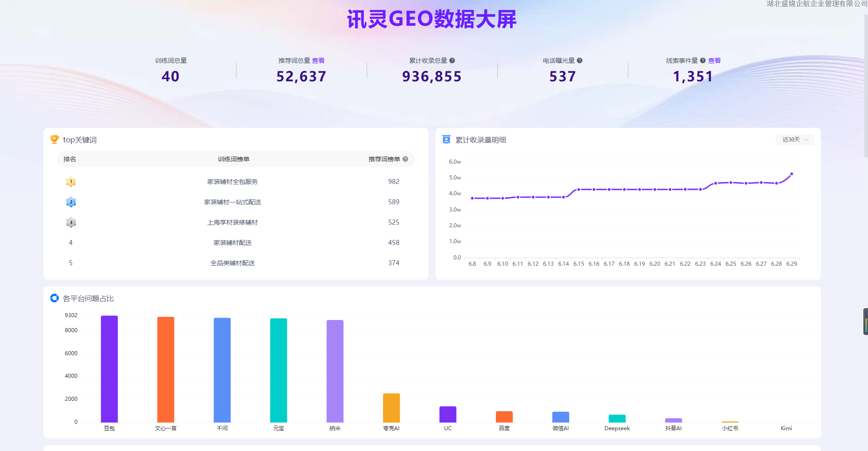Click the 40 训练词总量 value
The width and height of the screenshot is (868, 451).
tap(171, 76)
